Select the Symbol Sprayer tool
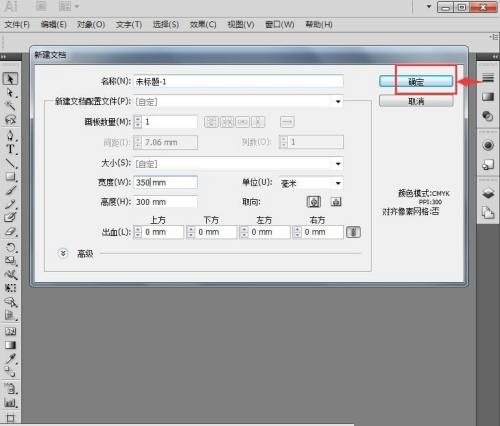Viewport: 500px width, 426px height. (10, 388)
